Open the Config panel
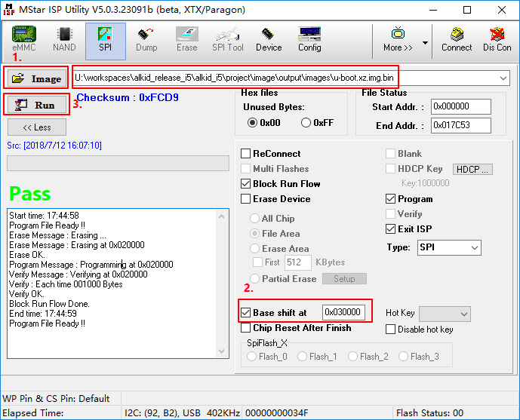 pos(309,39)
